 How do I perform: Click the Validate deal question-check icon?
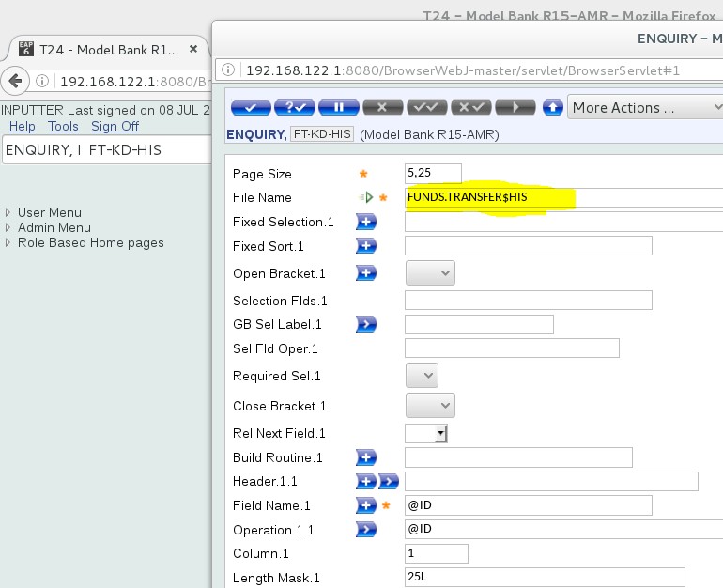[294, 107]
